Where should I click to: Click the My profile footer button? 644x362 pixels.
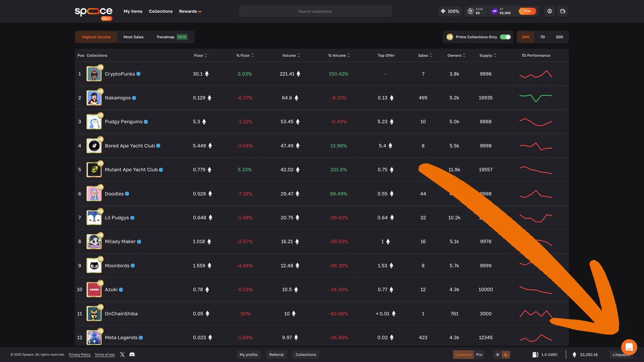tap(248, 354)
